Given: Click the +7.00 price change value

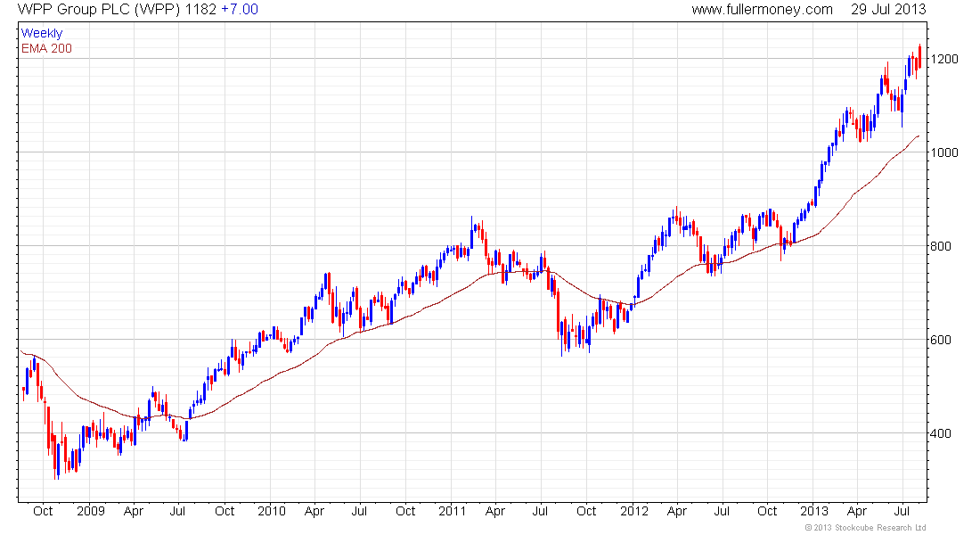Looking at the screenshot, I should pos(240,10).
